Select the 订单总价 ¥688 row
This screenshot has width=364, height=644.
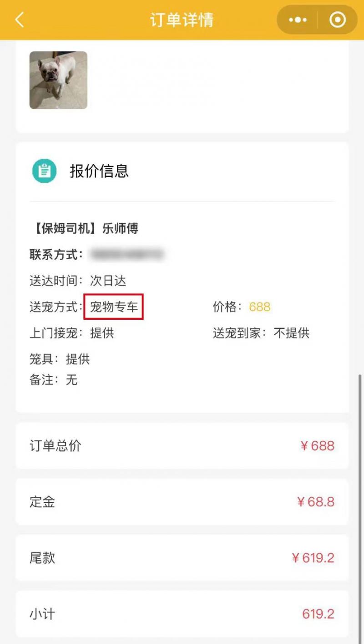click(182, 445)
